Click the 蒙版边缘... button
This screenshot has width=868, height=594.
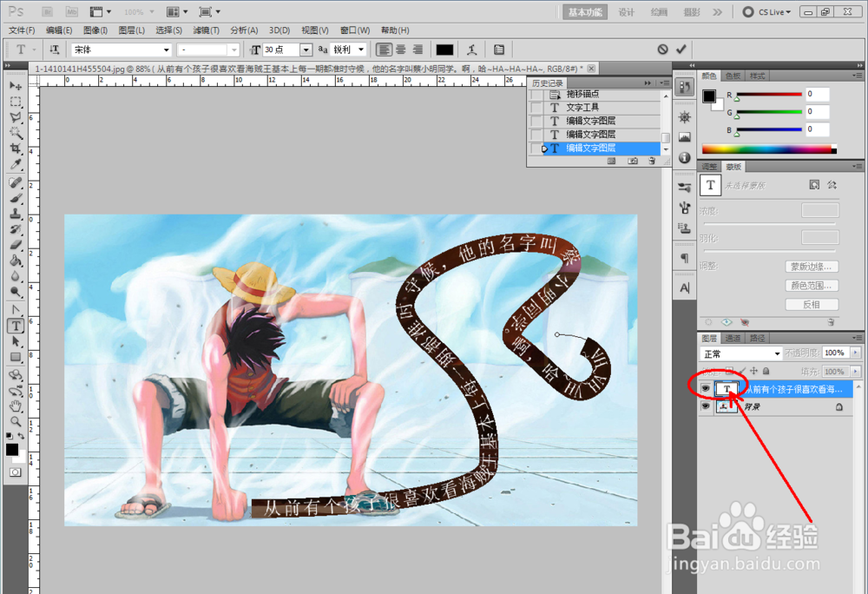812,267
